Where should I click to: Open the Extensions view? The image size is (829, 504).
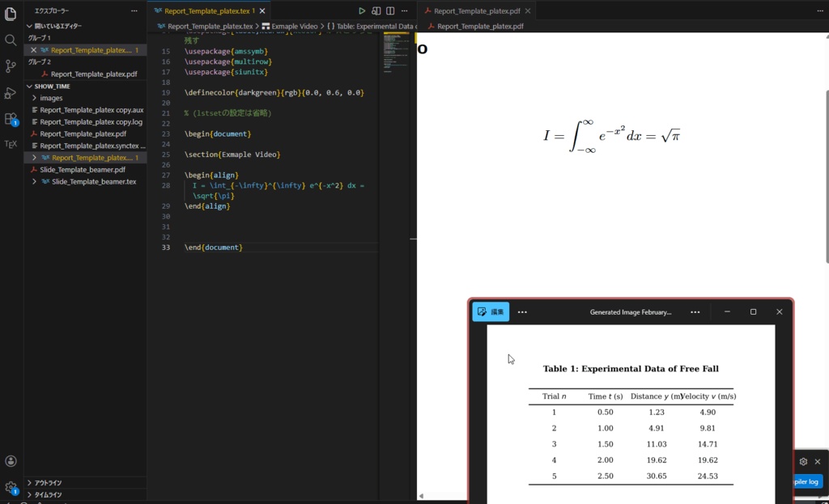11,119
